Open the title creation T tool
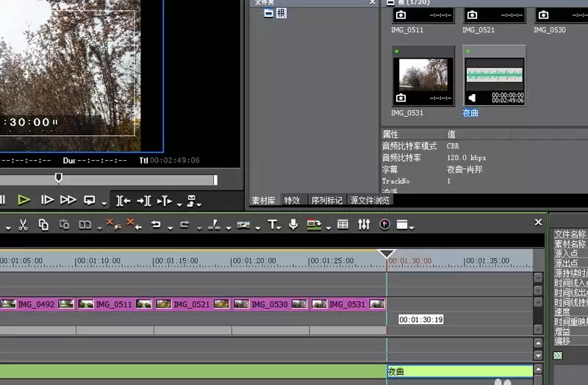The height and width of the screenshot is (385, 588). pos(272,225)
